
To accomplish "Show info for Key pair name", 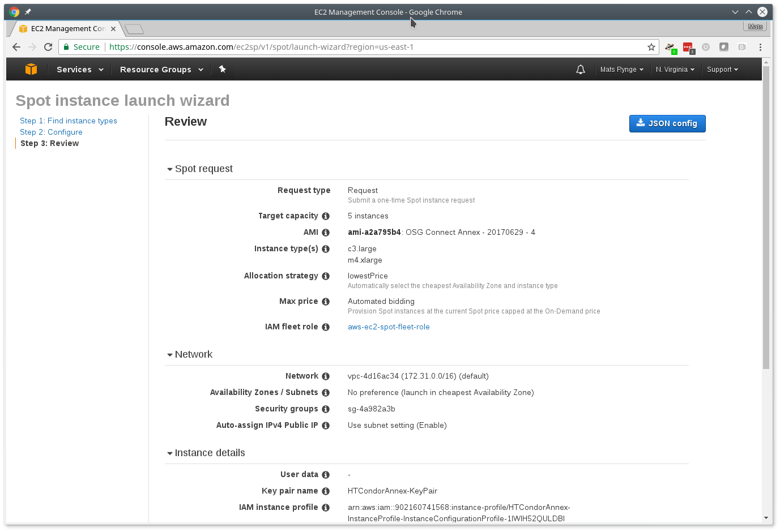I will pos(326,491).
